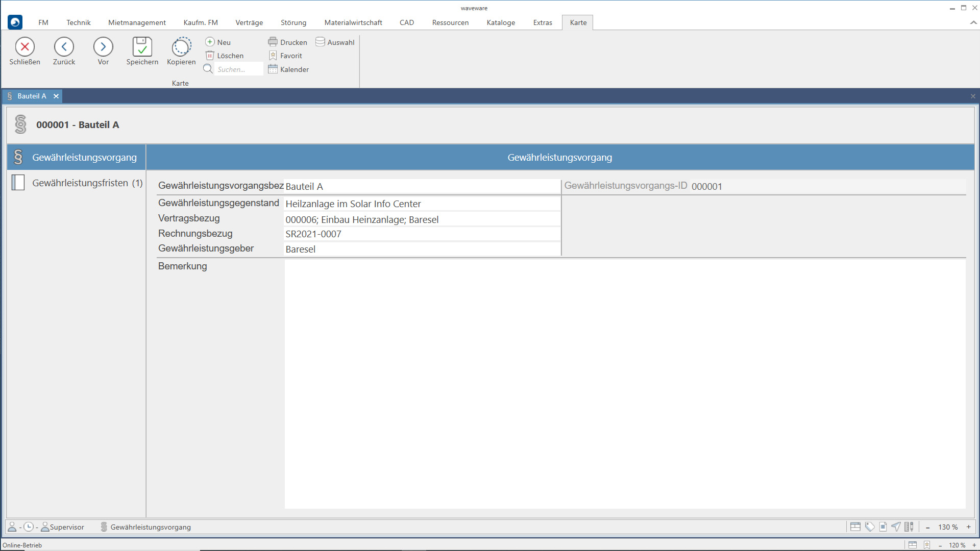Click the Kopieren copy icon
Screen dimensions: 980x551
click(x=181, y=47)
